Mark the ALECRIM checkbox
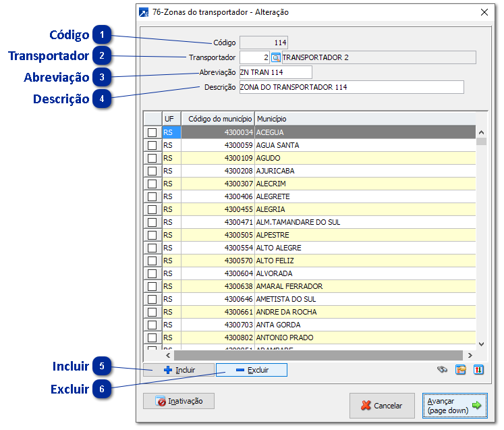The height and width of the screenshot is (430, 504). coord(152,184)
